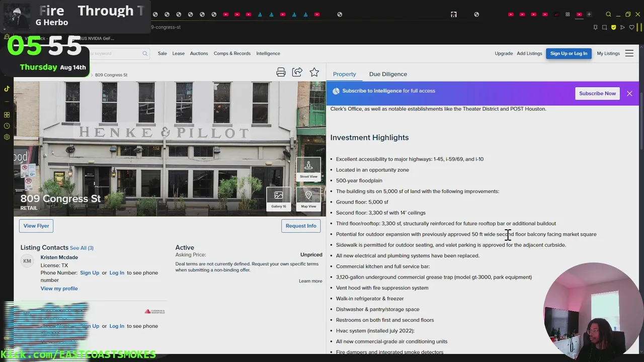Click the Sign Up or Log In button
This screenshot has height=362, width=644.
click(x=569, y=53)
